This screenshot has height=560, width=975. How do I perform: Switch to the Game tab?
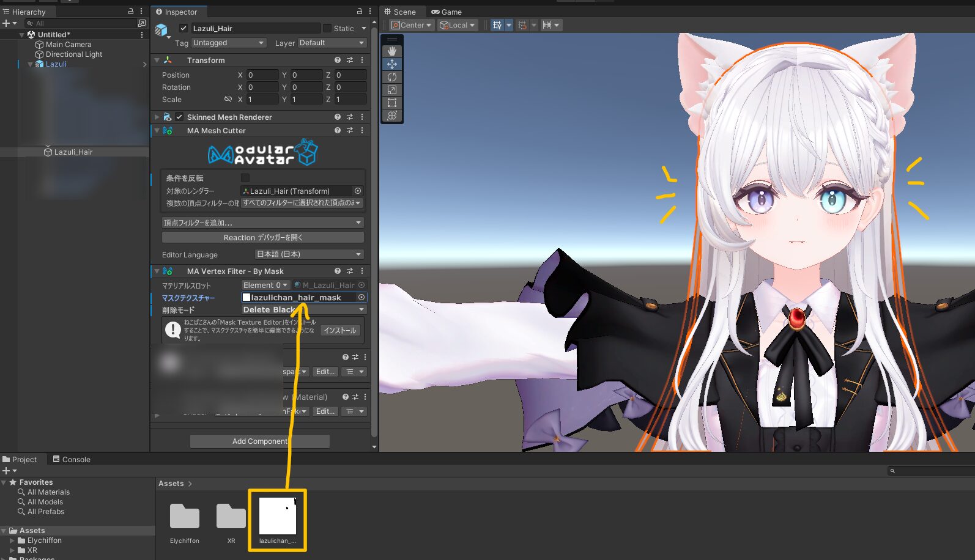[447, 12]
